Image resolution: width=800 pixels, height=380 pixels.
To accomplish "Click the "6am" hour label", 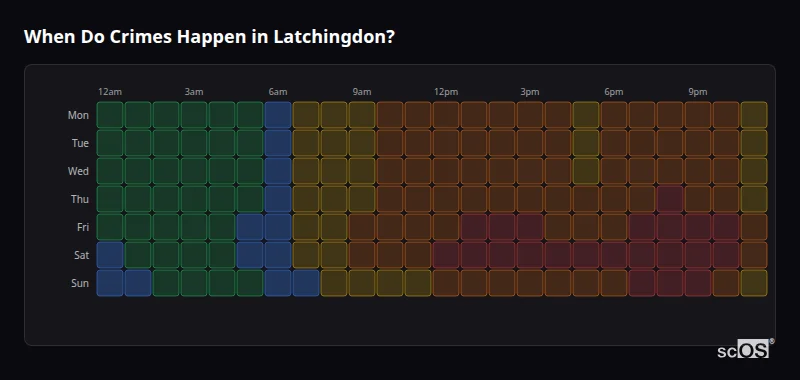I will coord(278,92).
